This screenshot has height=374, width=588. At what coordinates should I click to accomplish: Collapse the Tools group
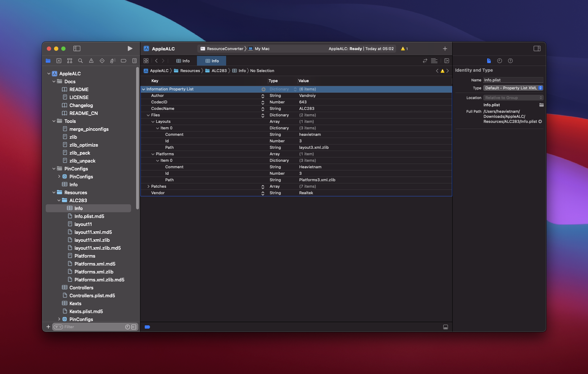click(x=54, y=121)
